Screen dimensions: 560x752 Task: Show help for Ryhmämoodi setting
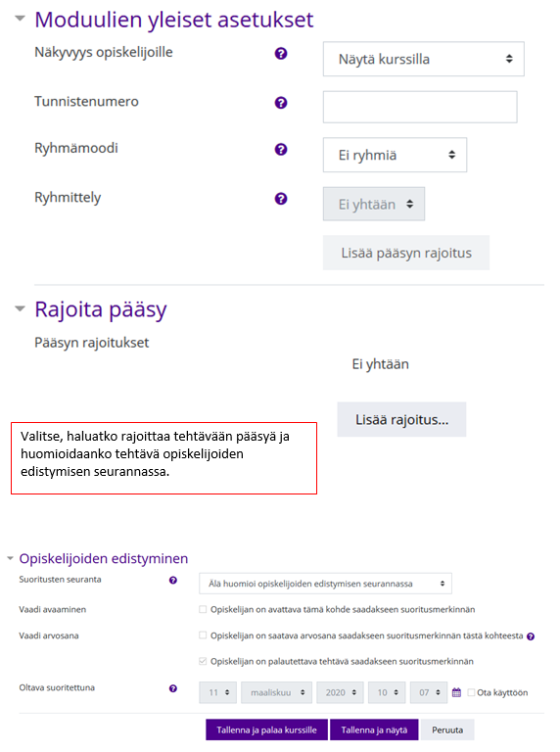click(x=281, y=150)
